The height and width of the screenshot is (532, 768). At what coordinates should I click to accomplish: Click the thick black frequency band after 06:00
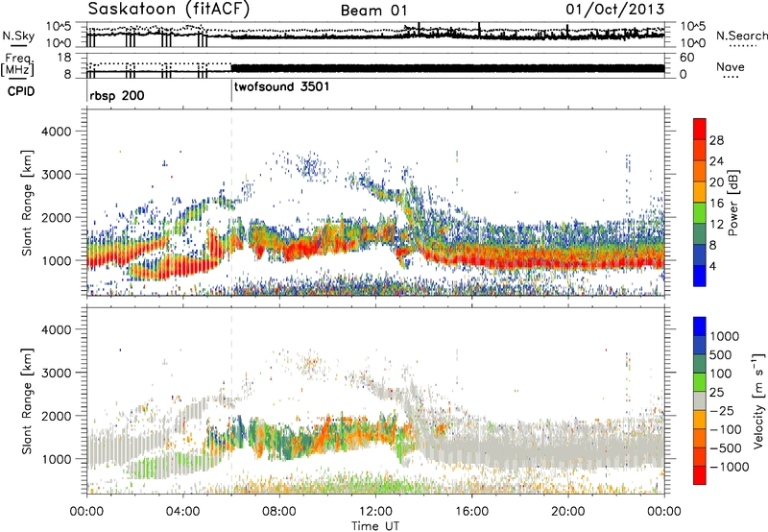tap(447, 68)
